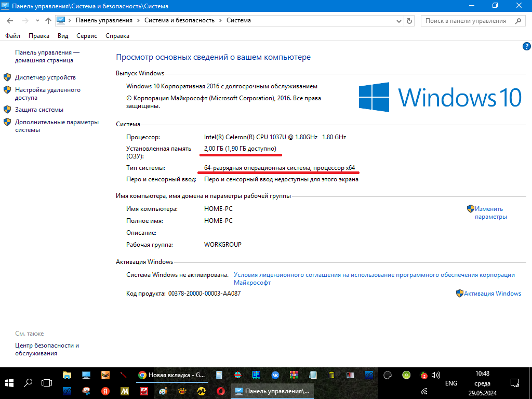This screenshot has width=532, height=399.
Task: Click the Up one level arrow
Action: [48, 21]
